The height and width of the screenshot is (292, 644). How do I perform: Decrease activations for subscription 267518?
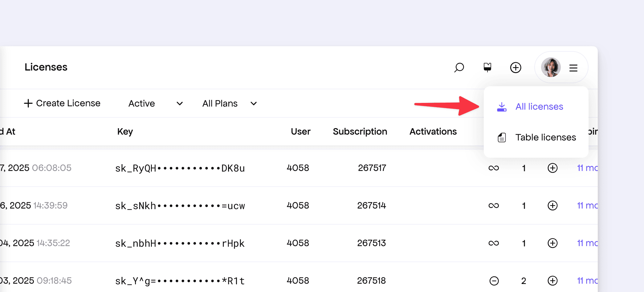click(x=494, y=281)
